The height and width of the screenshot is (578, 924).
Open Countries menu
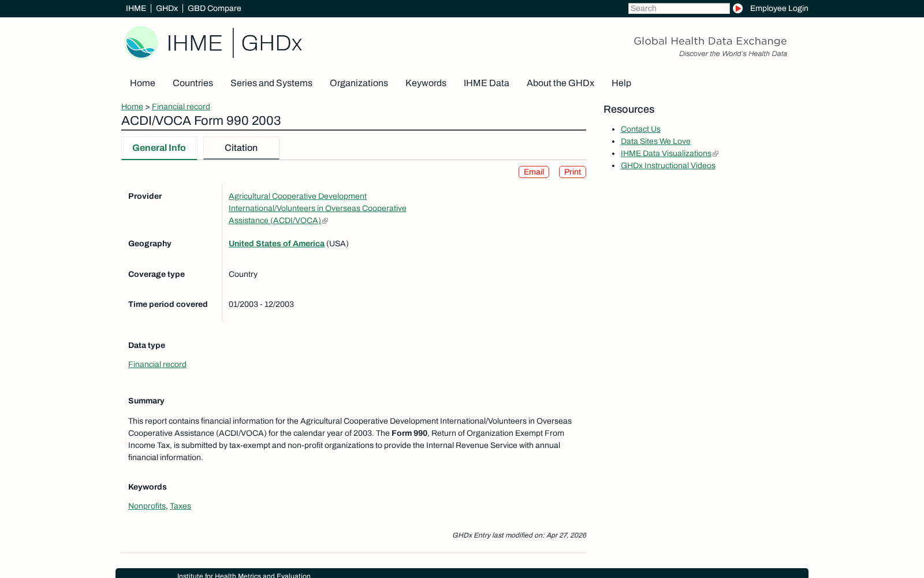point(193,83)
